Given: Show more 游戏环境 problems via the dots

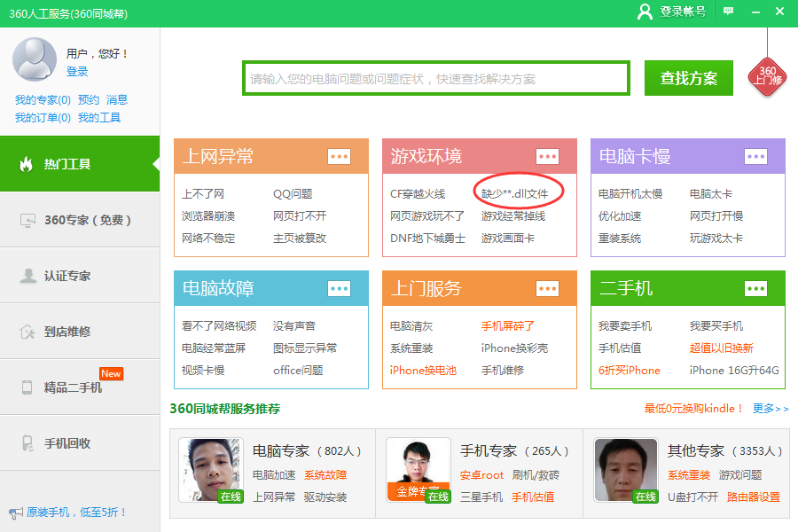Looking at the screenshot, I should point(548,155).
